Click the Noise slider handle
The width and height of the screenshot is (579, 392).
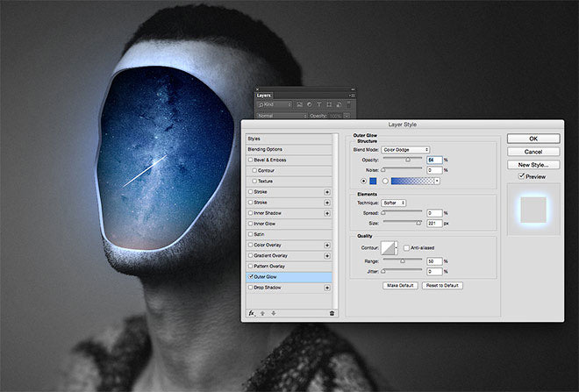[x=383, y=170]
